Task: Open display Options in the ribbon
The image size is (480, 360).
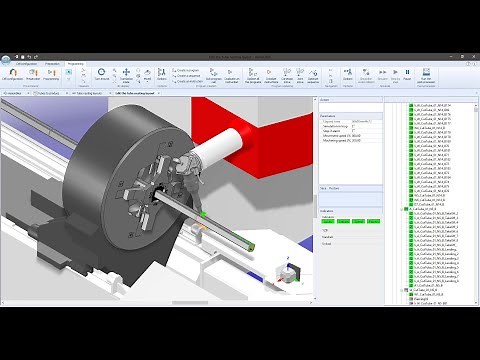Action: coord(162,75)
